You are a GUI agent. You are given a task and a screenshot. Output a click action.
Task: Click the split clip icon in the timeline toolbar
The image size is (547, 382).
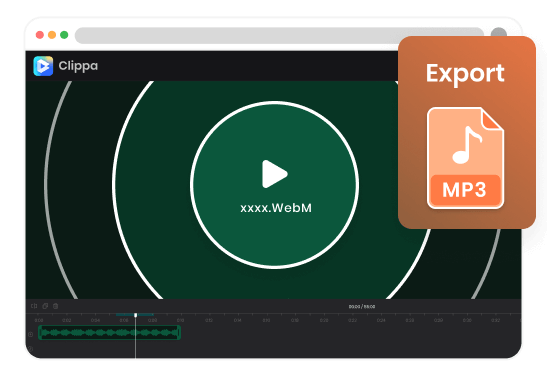(34, 306)
